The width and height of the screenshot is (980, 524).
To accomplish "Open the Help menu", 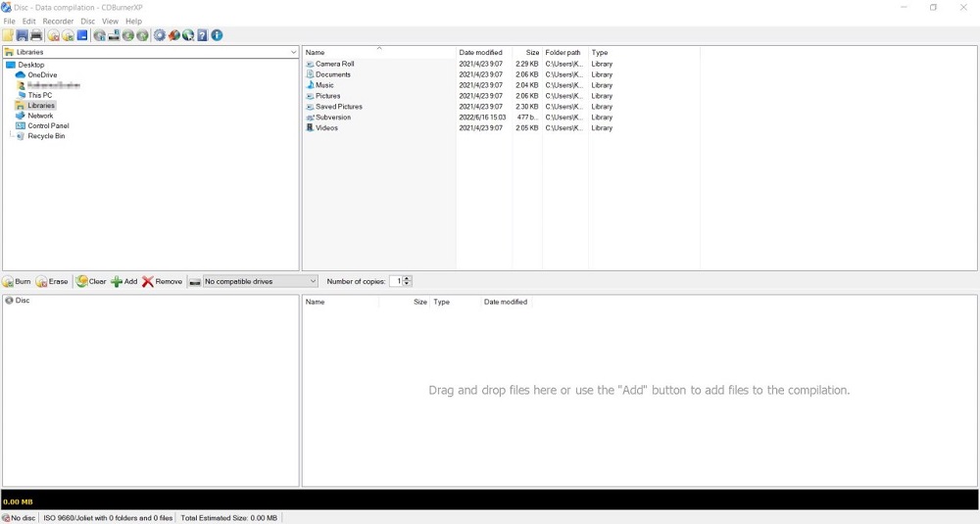I will (x=133, y=22).
